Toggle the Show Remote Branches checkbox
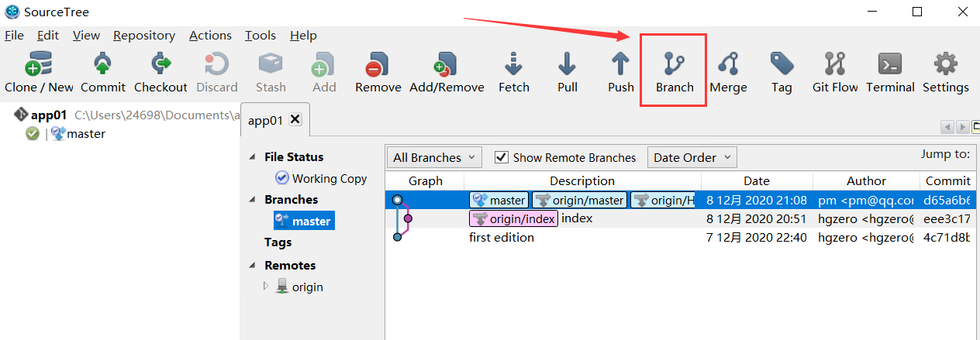This screenshot has width=980, height=340. [501, 157]
